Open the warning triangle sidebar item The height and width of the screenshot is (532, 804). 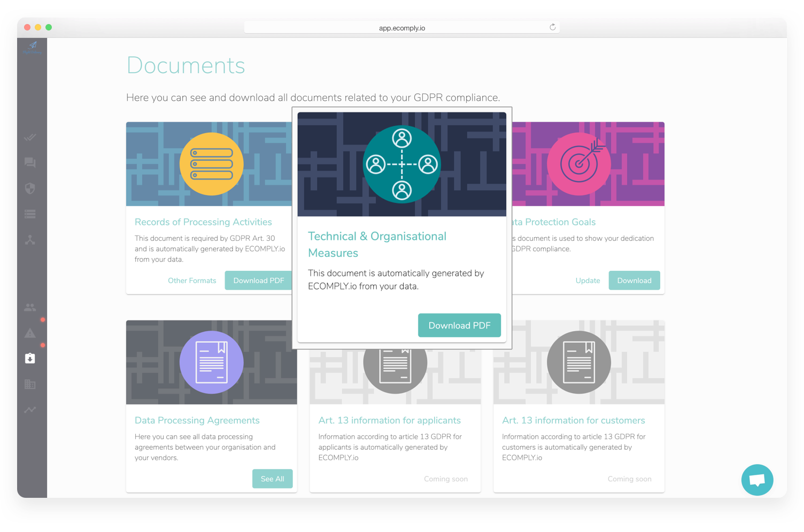(30, 333)
